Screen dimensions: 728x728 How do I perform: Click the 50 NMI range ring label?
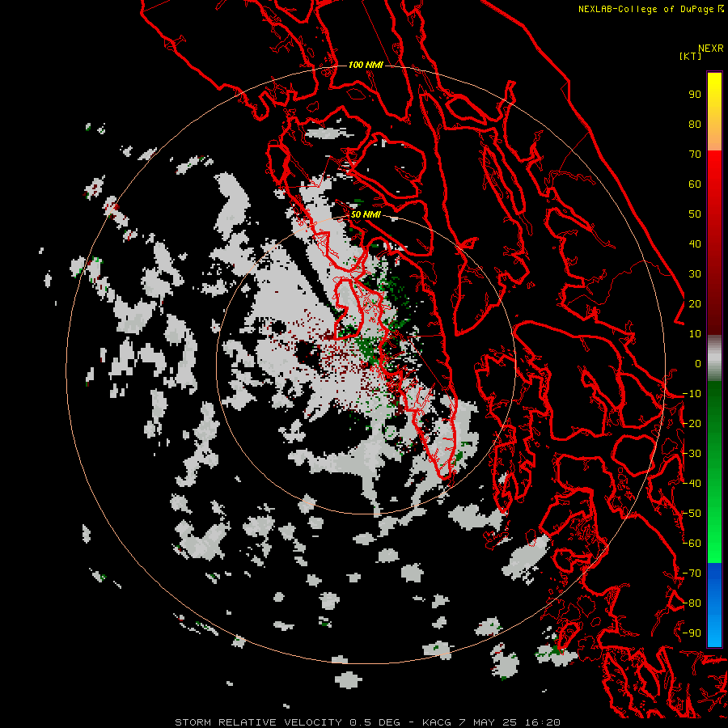click(x=366, y=214)
